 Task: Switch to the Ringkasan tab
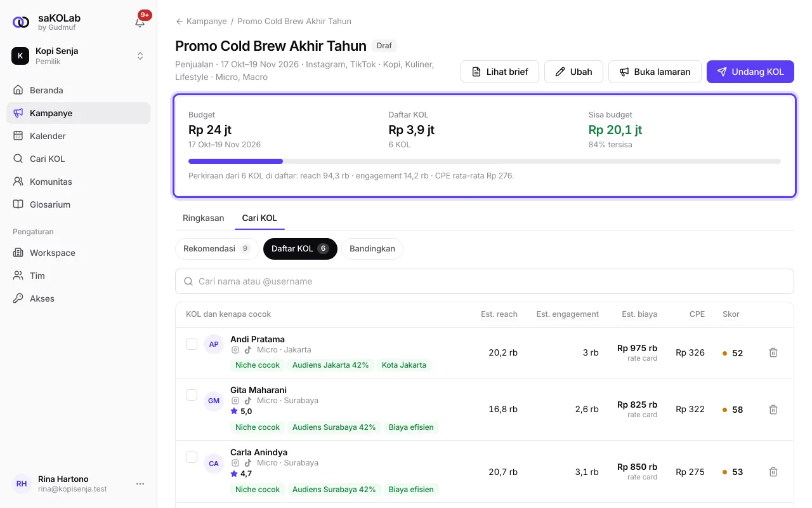tap(204, 218)
